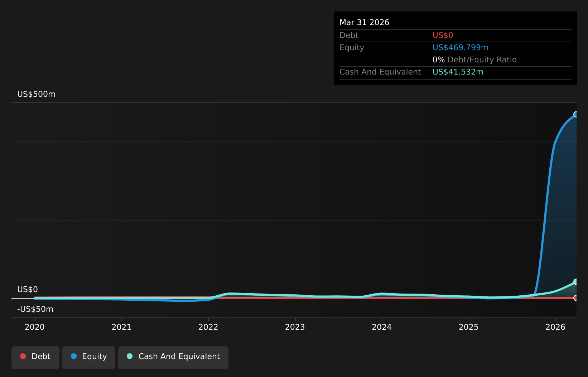
Task: Click the US$500m y-axis label
Action: tap(37, 94)
